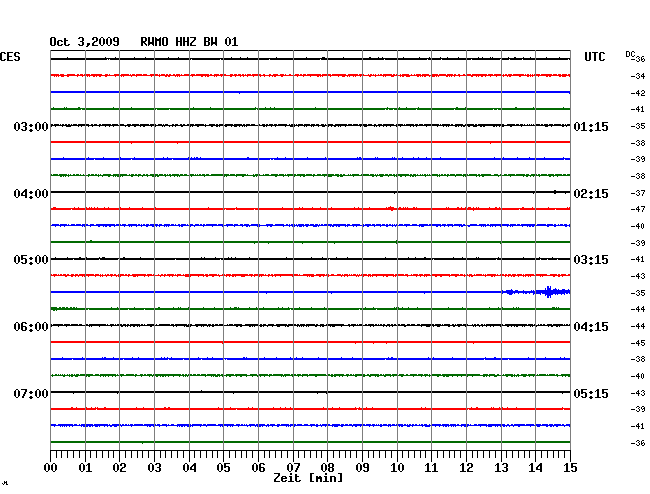The height and width of the screenshot is (494, 650).
Task: Select minute tick label "14"
Action: click(x=535, y=468)
